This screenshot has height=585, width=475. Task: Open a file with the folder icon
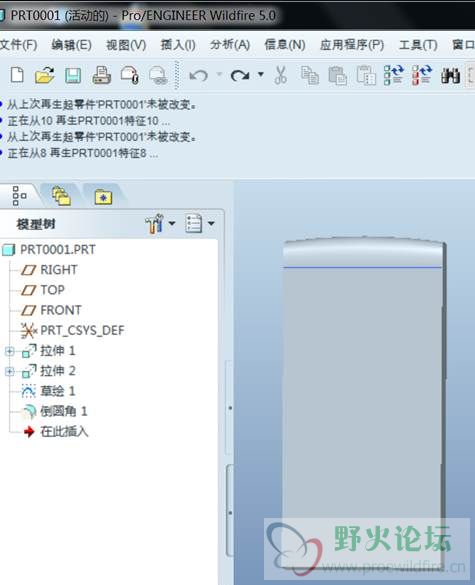(x=45, y=75)
